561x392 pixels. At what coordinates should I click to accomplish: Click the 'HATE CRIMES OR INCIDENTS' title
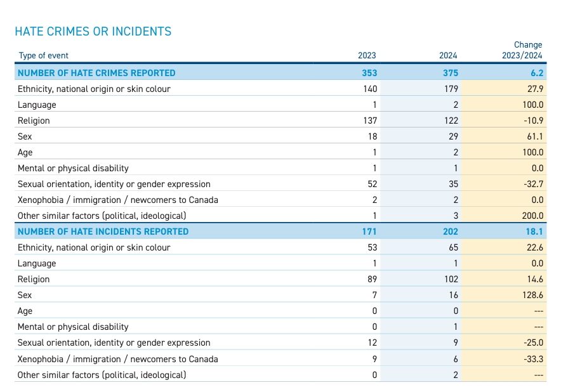[x=93, y=32]
